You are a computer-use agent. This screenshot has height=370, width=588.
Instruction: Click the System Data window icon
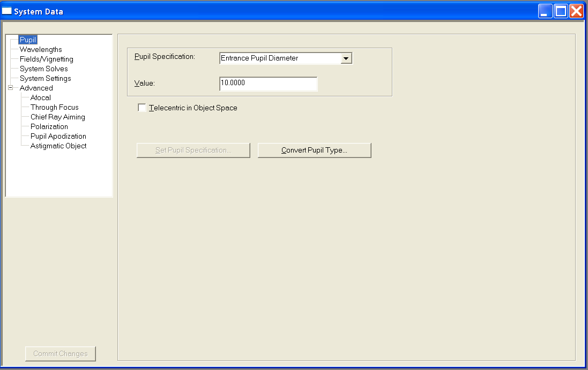[x=8, y=11]
